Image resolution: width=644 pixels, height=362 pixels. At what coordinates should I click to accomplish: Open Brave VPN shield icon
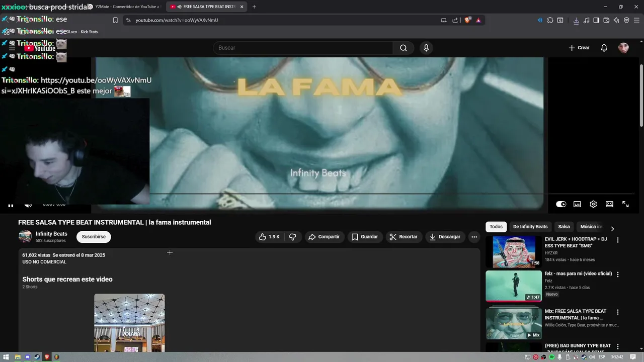(626, 20)
